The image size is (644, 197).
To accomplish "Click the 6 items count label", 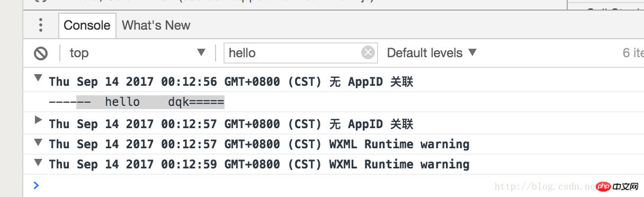I will tap(633, 53).
